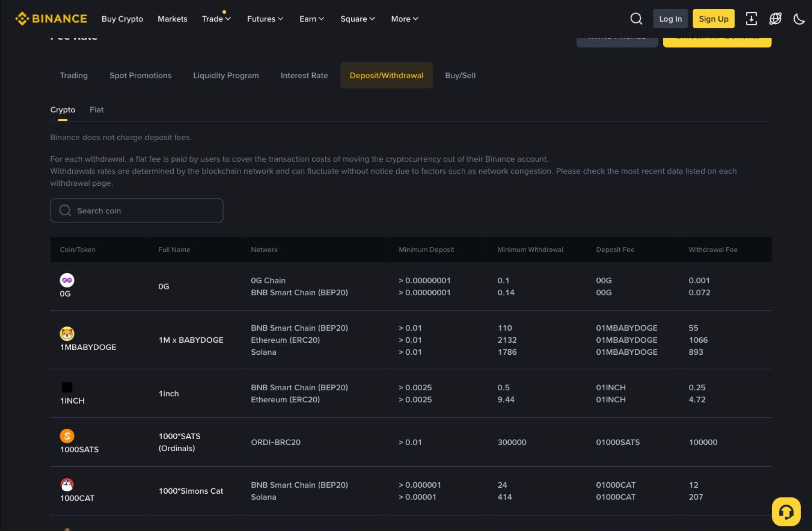The height and width of the screenshot is (531, 812).
Task: Click the 1000*Simons Cat full name
Action: (x=191, y=491)
